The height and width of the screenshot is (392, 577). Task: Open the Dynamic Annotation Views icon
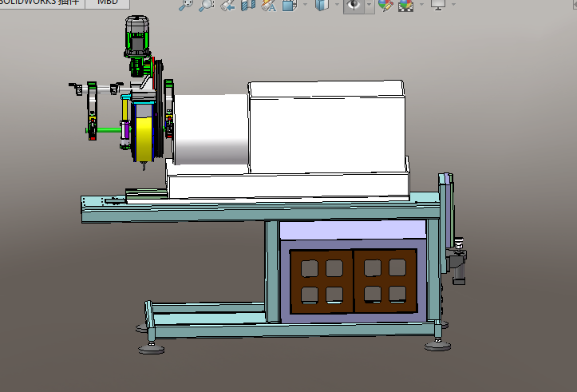point(269,5)
